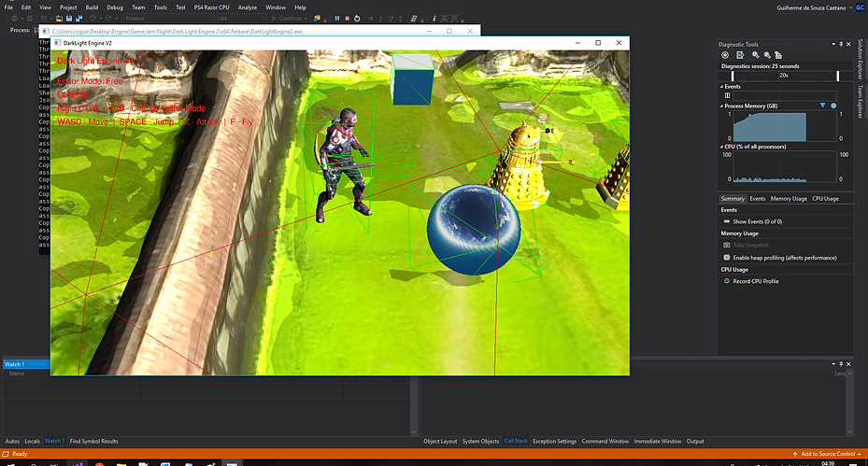This screenshot has width=868, height=466.
Task: Select Record CPU Profile radio button
Action: click(x=727, y=281)
